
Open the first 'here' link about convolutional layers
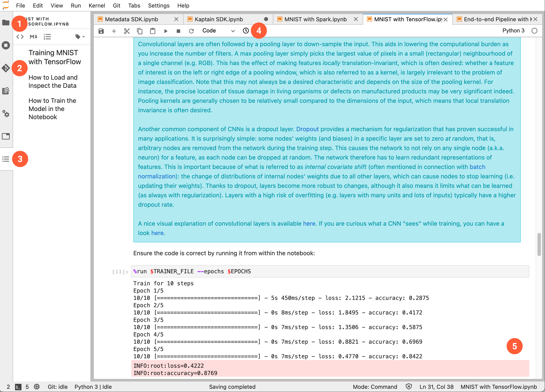[x=309, y=224]
